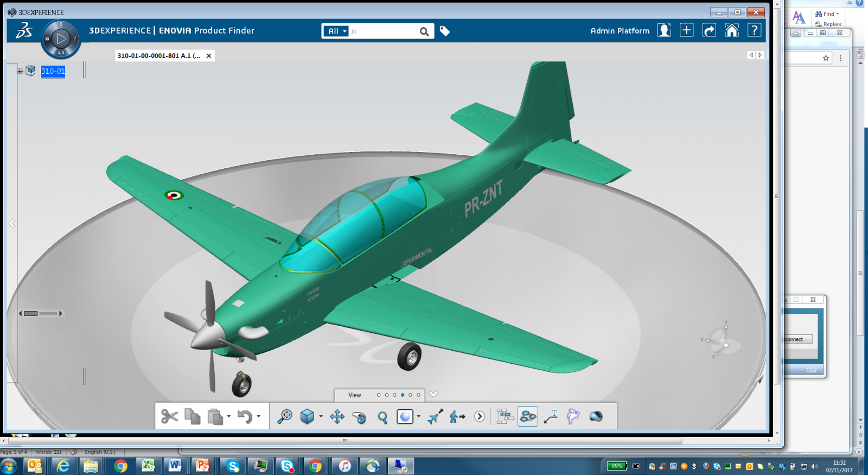Open Help question mark icon
The height and width of the screenshot is (475, 868).
(x=755, y=30)
